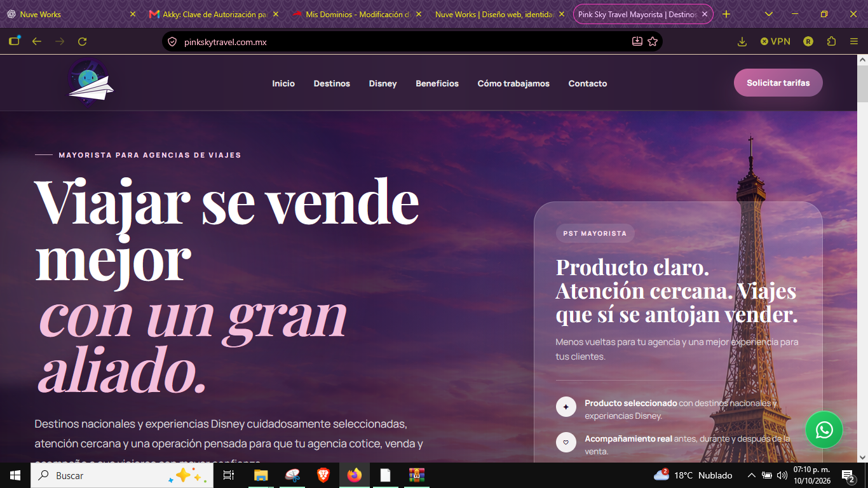The image size is (868, 488).
Task: Open the extensions puzzle-piece icon
Action: coord(831,41)
